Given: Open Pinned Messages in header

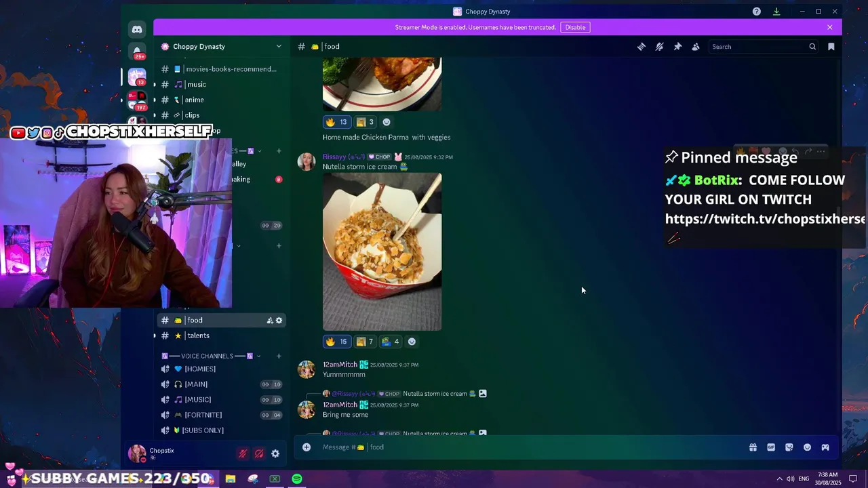Looking at the screenshot, I should [x=677, y=47].
